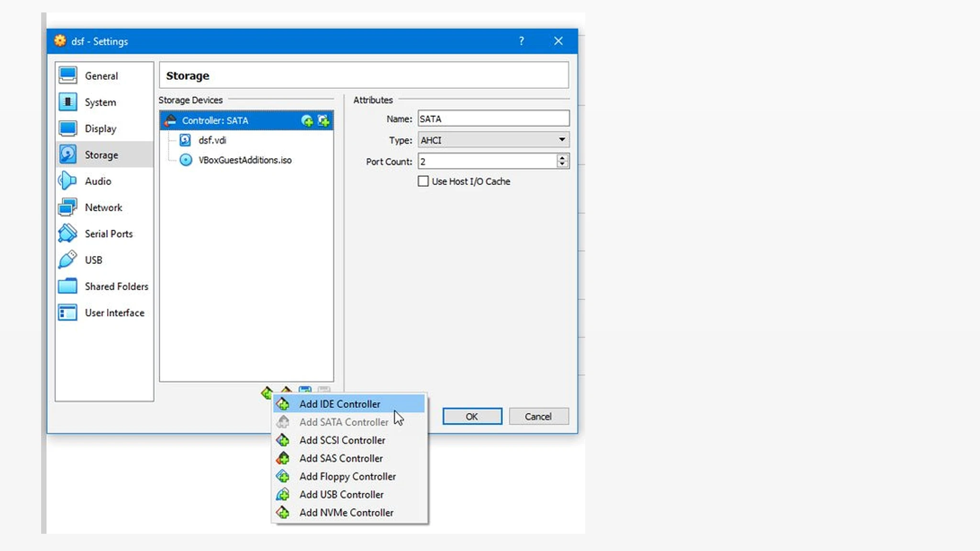Click the Cancel button
This screenshot has width=980, height=551.
point(538,416)
